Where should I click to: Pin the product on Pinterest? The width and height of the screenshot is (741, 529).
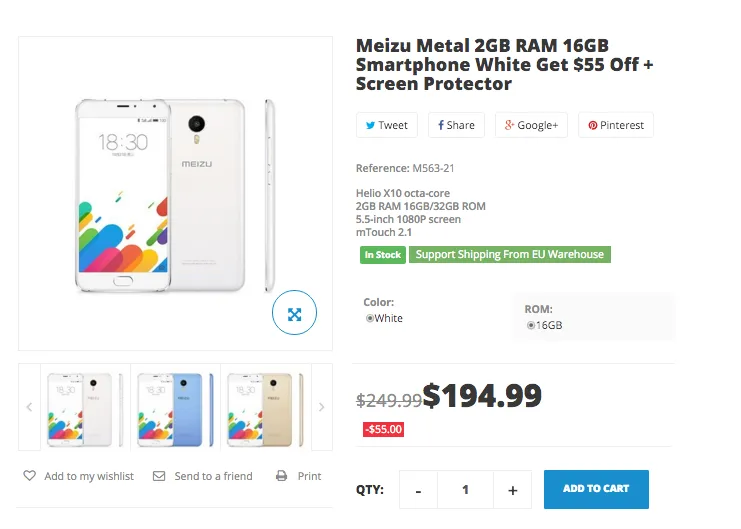click(x=615, y=125)
